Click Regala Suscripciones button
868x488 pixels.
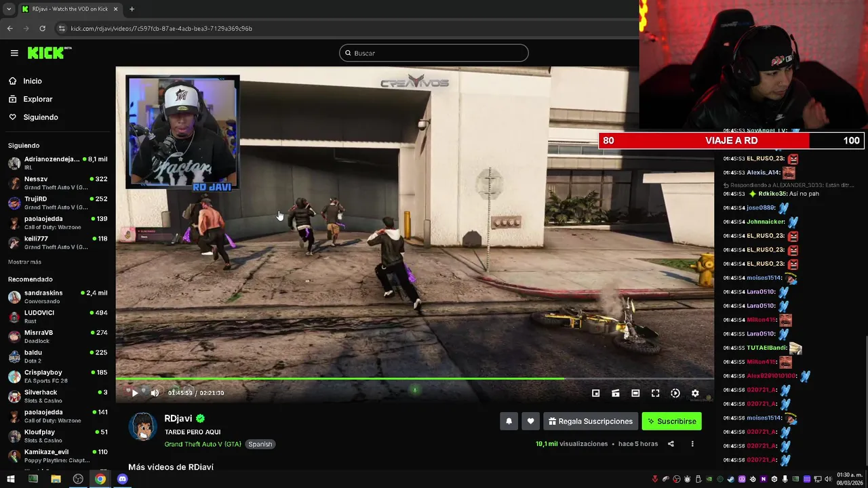pyautogui.click(x=591, y=421)
